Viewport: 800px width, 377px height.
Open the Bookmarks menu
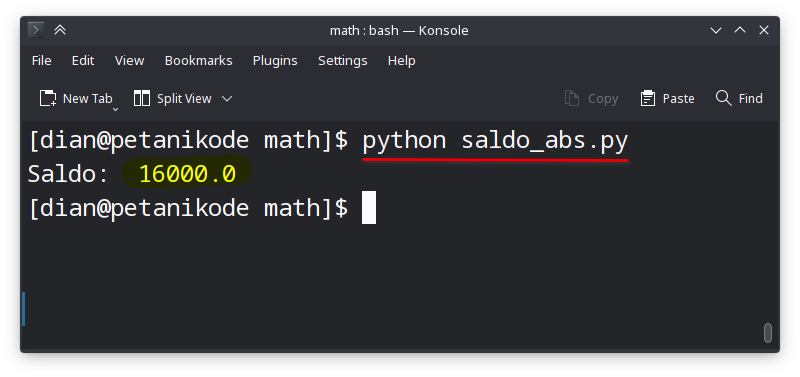(x=198, y=61)
